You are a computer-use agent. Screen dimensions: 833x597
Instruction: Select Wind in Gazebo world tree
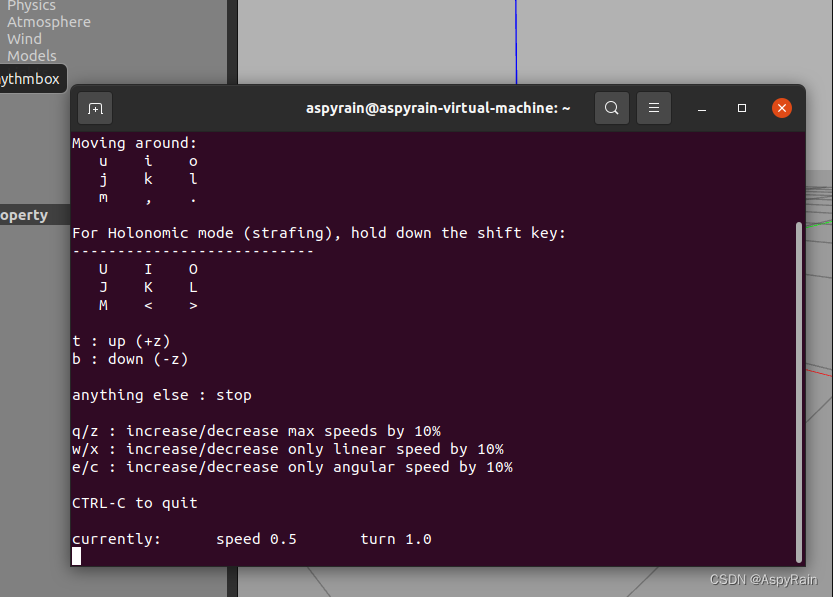coord(24,39)
